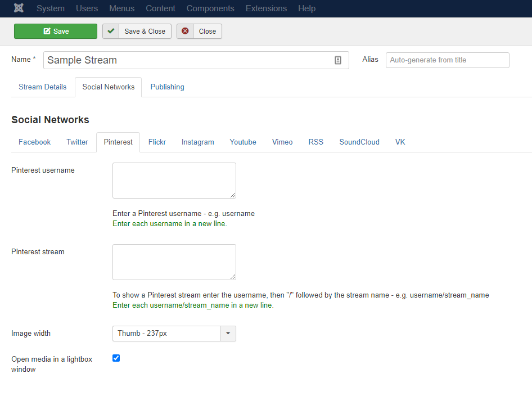Screen dimensions: 532x396
Task: Click the Save & Close button
Action: pos(137,31)
